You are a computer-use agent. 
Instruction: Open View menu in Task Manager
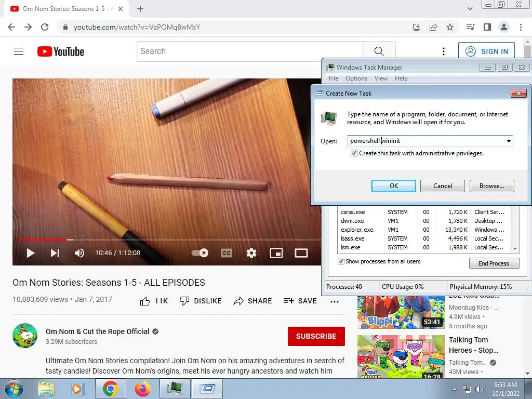pyautogui.click(x=381, y=78)
